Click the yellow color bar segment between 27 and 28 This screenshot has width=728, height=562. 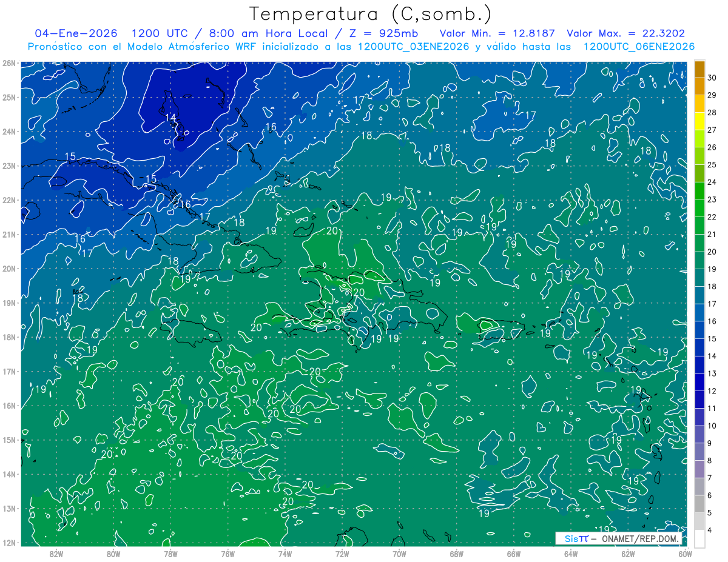[699, 121]
